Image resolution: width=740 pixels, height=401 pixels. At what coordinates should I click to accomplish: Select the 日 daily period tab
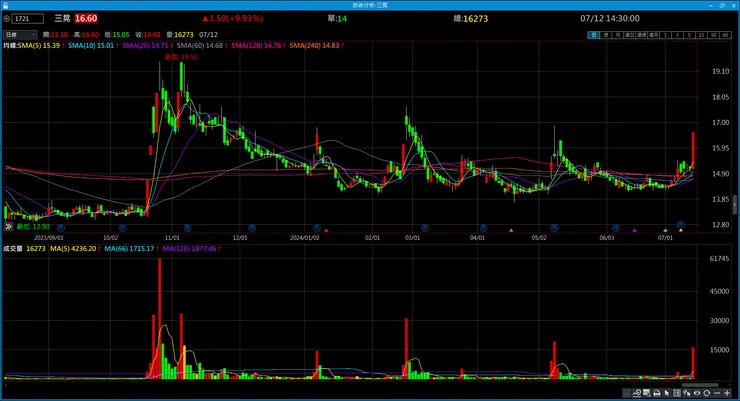[594, 35]
